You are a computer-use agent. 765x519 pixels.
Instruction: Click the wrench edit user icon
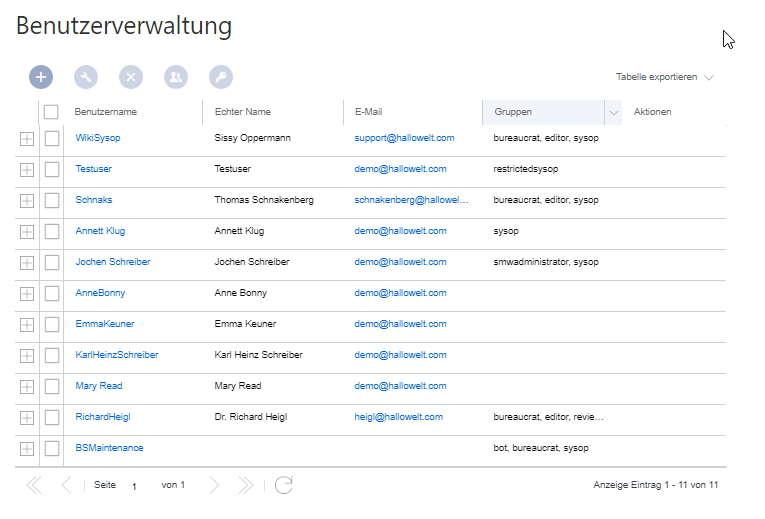tap(86, 77)
